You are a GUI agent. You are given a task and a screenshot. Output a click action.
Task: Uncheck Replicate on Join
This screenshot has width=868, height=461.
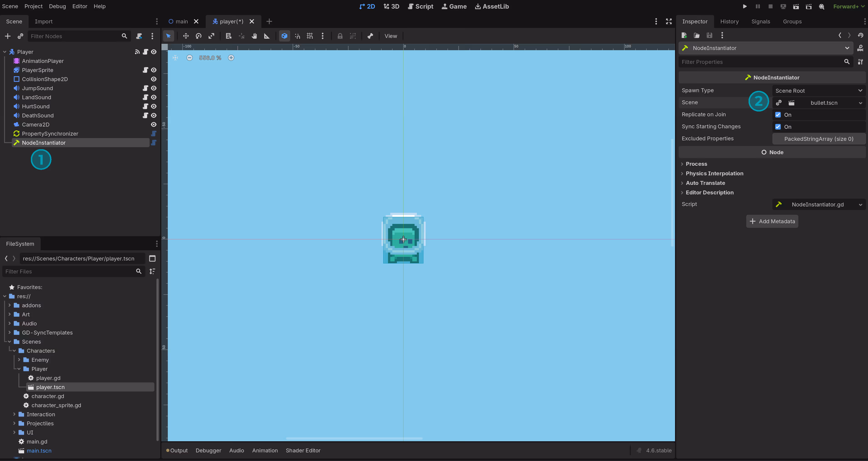click(778, 115)
